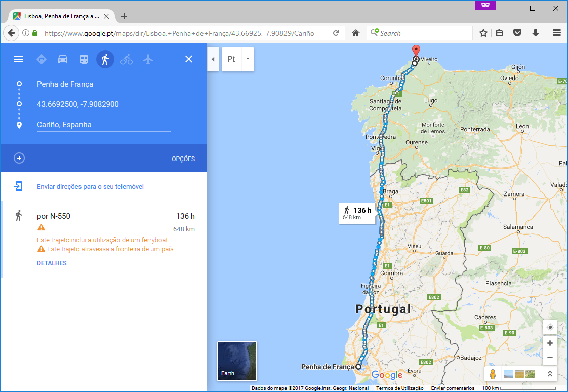The width and height of the screenshot is (568, 392).
Task: Expand route details via DETALHES
Action: [x=52, y=263]
